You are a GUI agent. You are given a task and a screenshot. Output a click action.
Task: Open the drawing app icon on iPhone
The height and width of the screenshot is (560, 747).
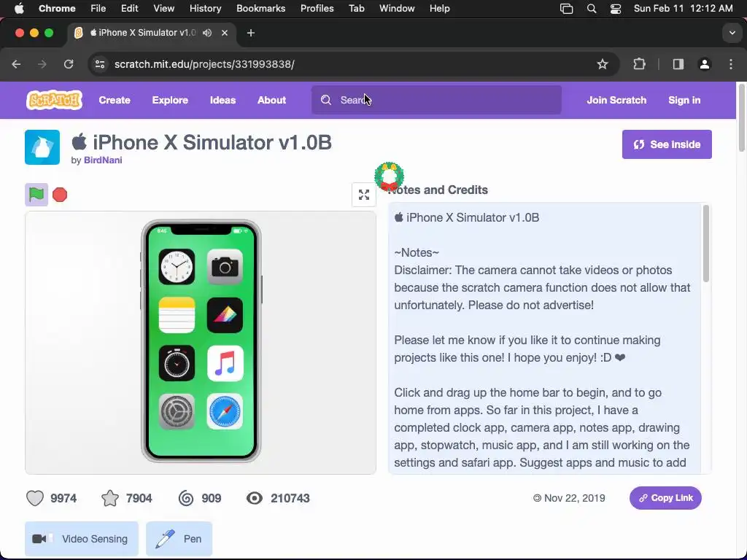pos(225,315)
